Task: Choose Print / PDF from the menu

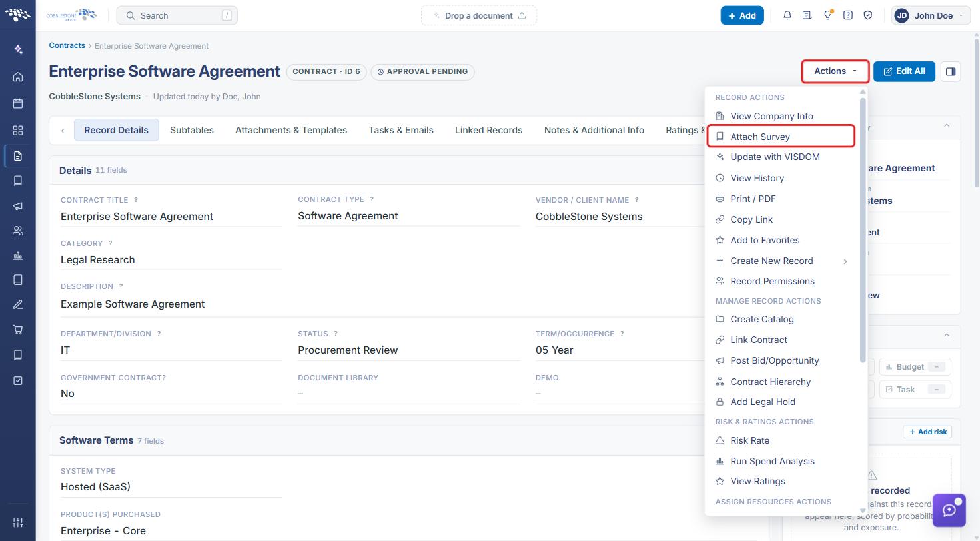Action: coord(782,199)
